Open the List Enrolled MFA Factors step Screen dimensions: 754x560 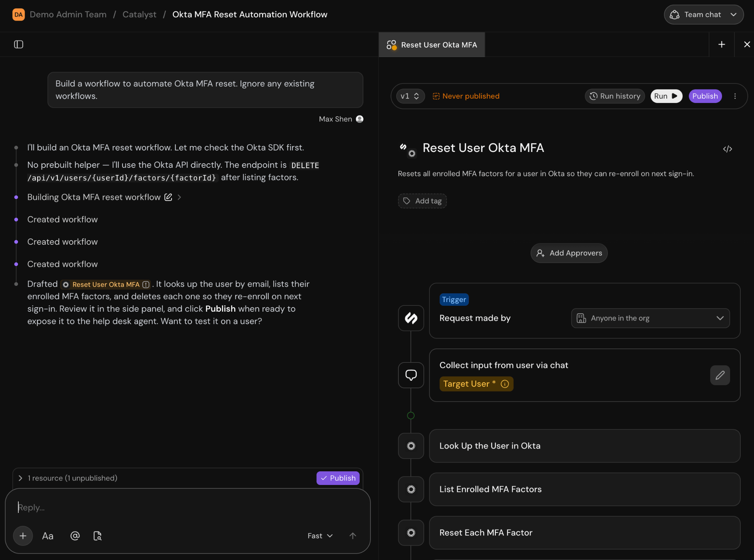coord(585,489)
